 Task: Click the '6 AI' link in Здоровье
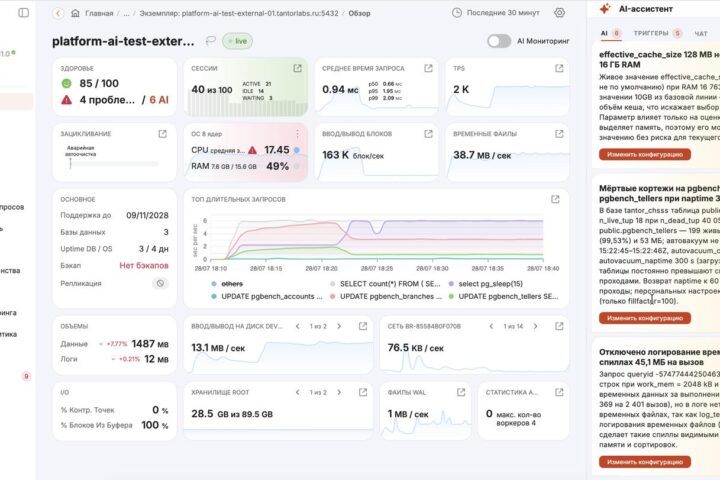tap(159, 100)
